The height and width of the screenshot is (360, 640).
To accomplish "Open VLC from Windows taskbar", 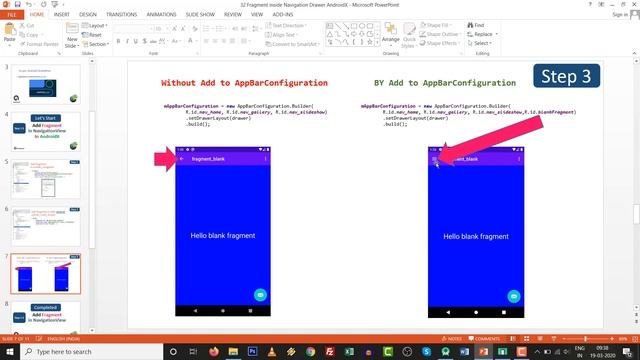I will [271, 351].
